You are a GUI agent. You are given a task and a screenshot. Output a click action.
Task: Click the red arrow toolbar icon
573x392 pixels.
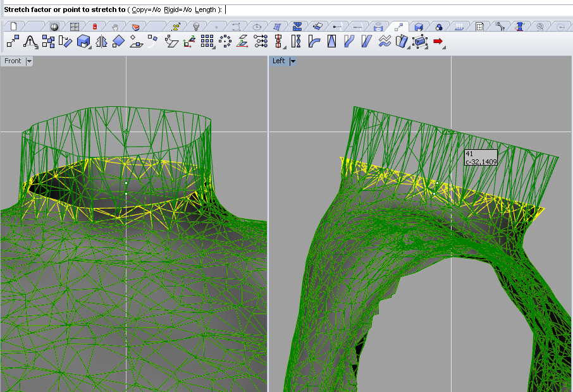(438, 42)
